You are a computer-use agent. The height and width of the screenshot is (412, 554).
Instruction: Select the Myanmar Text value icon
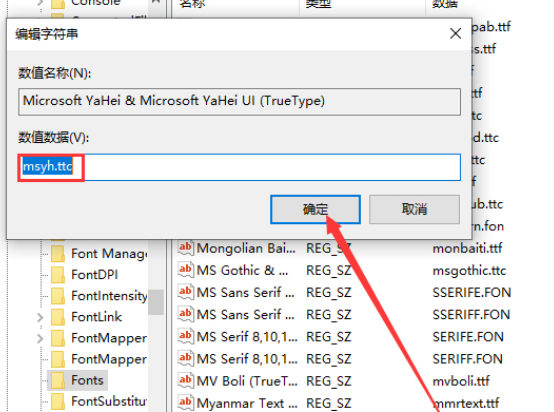[x=185, y=402]
